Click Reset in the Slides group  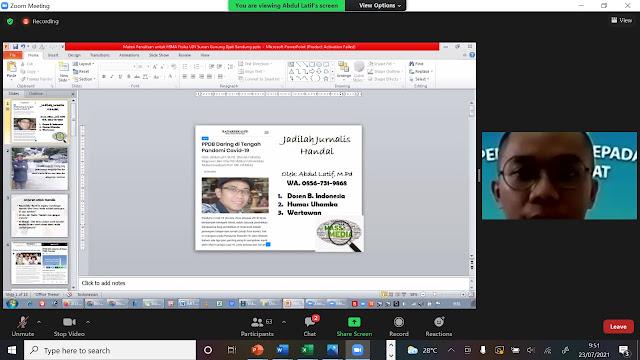[x=81, y=71]
